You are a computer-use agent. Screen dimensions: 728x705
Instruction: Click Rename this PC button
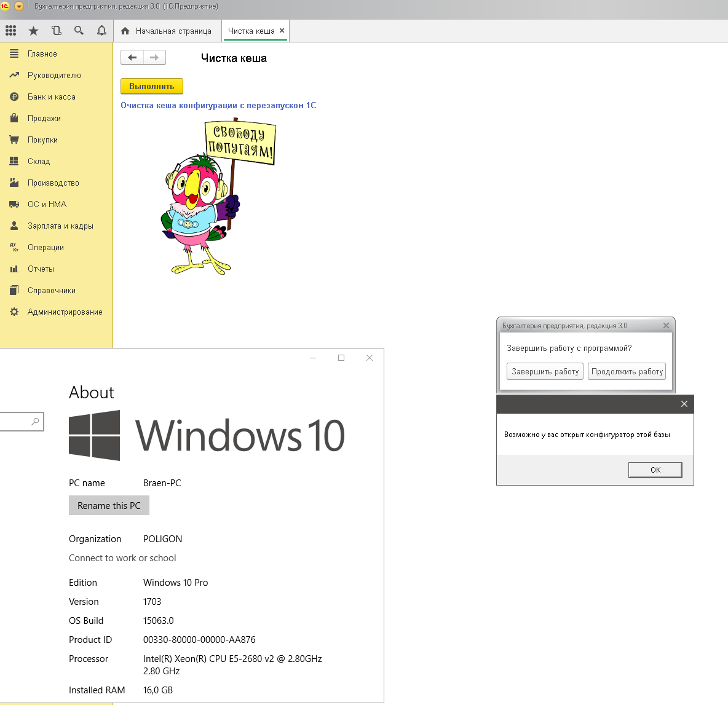pos(109,505)
